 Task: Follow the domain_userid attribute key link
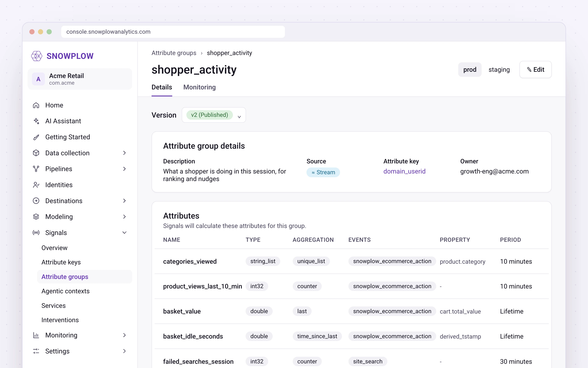point(404,171)
